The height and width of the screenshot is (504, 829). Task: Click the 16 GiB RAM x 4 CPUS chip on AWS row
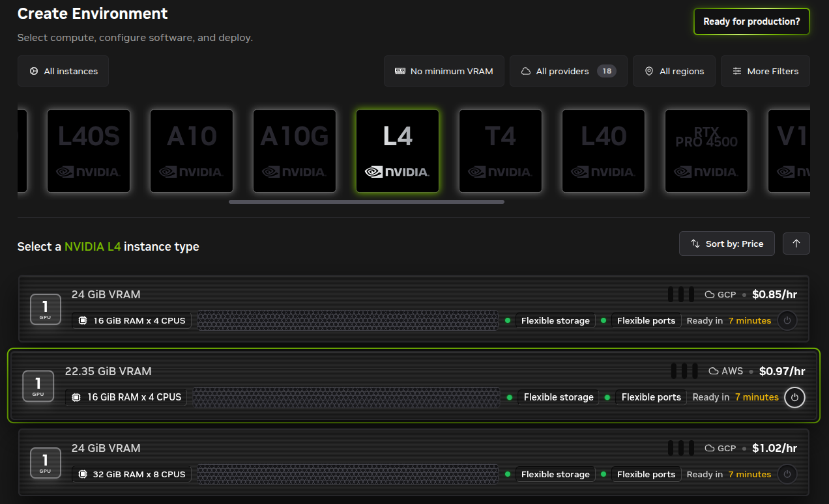(x=126, y=397)
